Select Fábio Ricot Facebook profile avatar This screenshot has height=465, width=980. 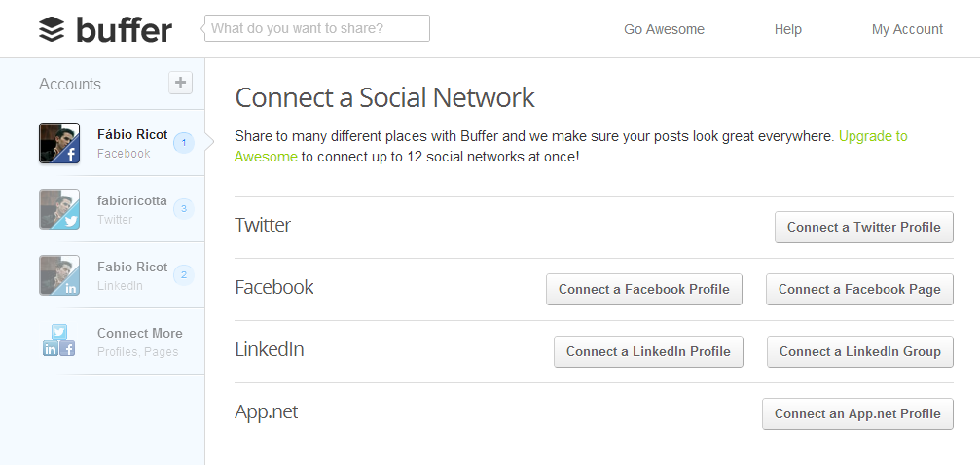59,143
